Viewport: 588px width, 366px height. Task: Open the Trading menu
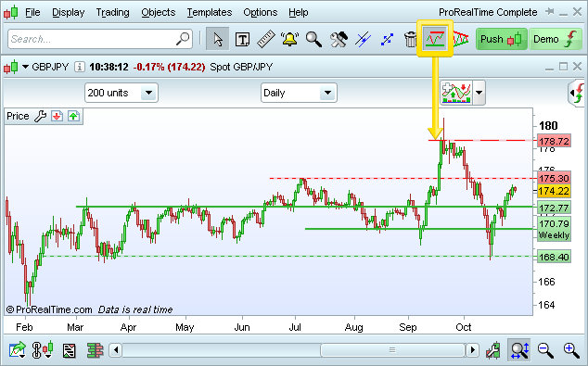tap(112, 12)
